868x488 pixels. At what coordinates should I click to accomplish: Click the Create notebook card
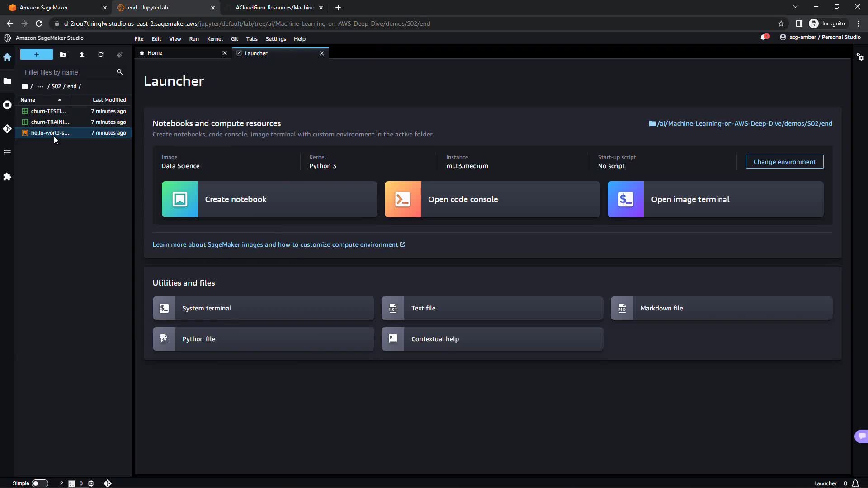(x=269, y=199)
